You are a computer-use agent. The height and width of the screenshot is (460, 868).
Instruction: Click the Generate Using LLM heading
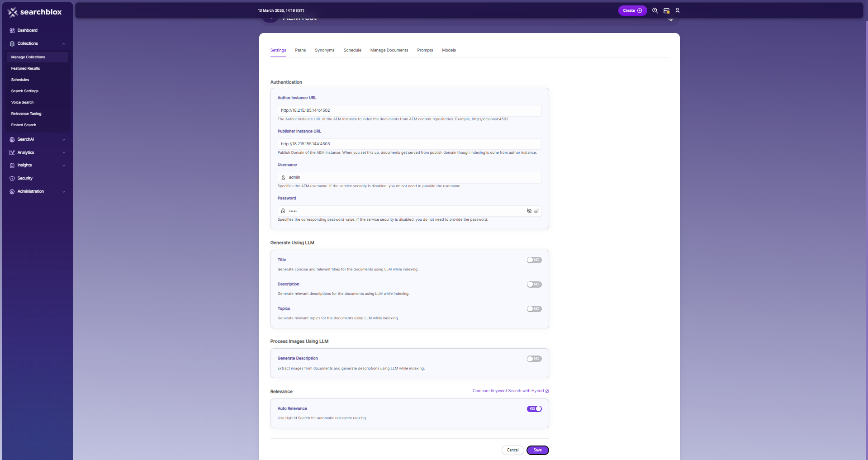pyautogui.click(x=292, y=243)
